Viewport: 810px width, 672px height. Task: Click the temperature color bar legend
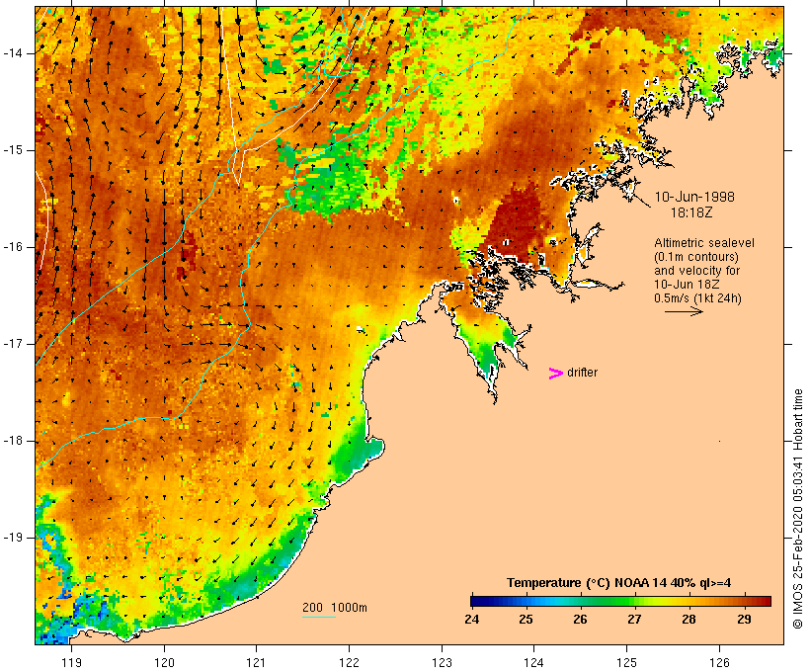click(x=620, y=601)
